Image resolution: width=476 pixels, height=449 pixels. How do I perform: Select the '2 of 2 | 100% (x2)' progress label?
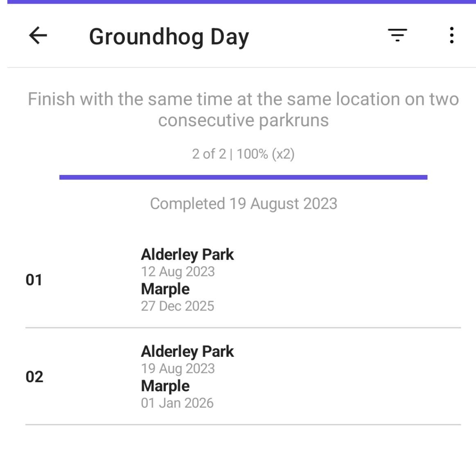click(243, 154)
